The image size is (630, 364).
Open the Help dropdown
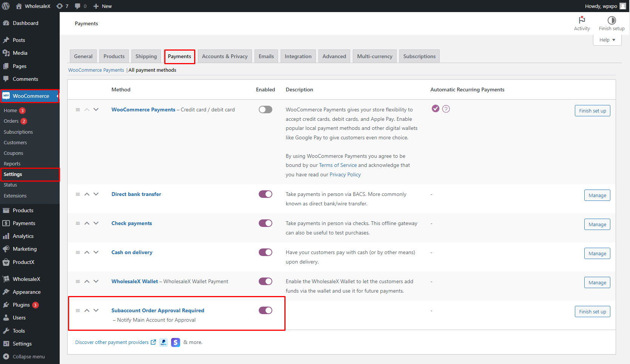click(x=607, y=40)
